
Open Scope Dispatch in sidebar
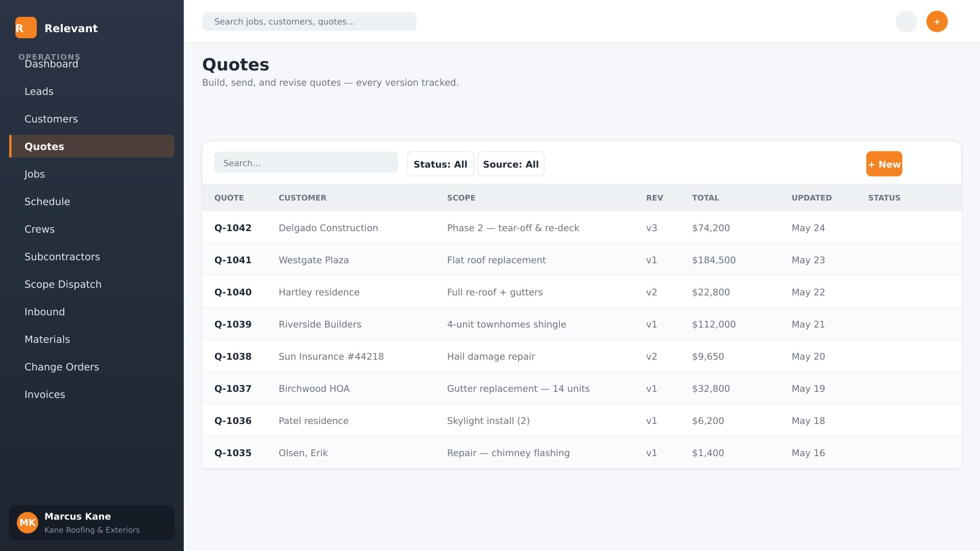[x=92, y=284]
